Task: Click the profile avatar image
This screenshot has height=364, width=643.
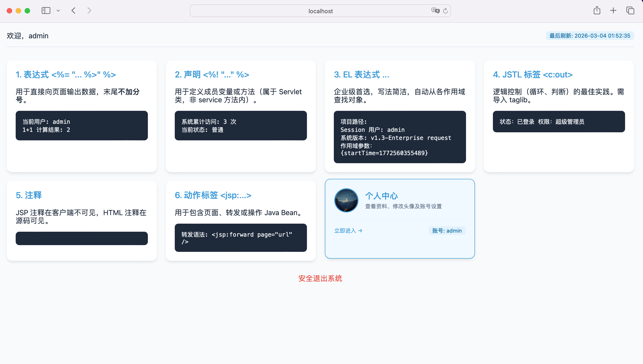Action: point(346,200)
